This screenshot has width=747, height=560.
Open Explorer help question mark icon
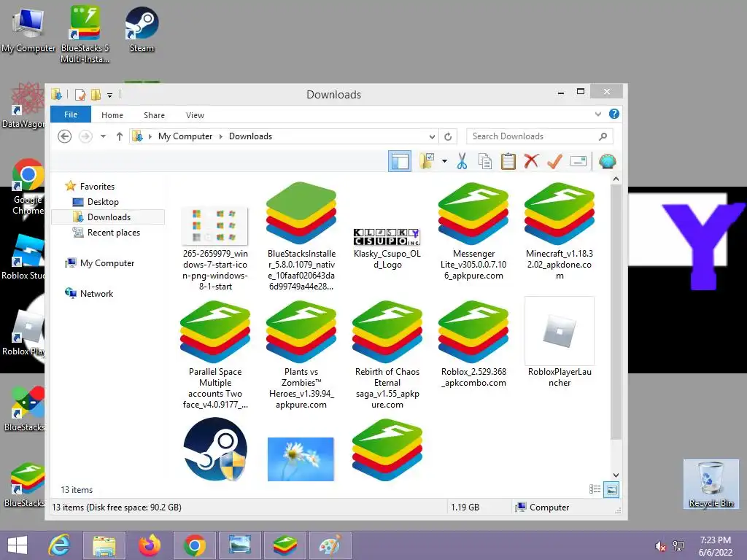(x=614, y=114)
